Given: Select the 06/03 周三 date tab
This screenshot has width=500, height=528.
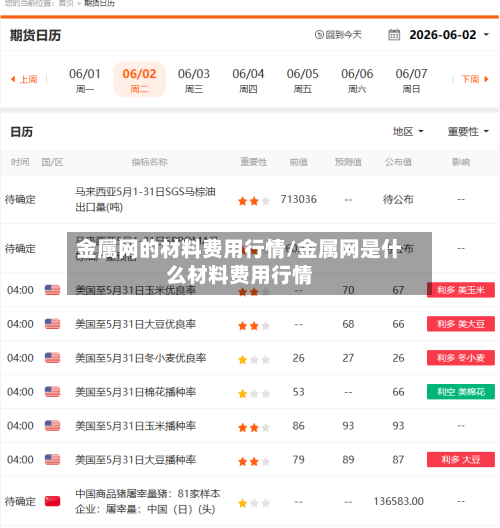Looking at the screenshot, I should click(x=194, y=80).
